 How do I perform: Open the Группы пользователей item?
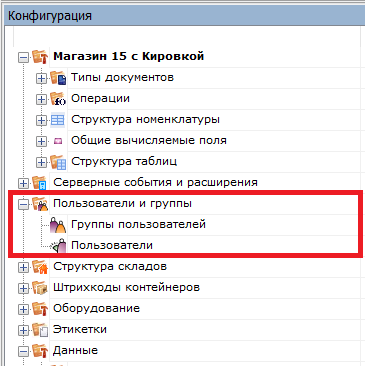click(138, 224)
